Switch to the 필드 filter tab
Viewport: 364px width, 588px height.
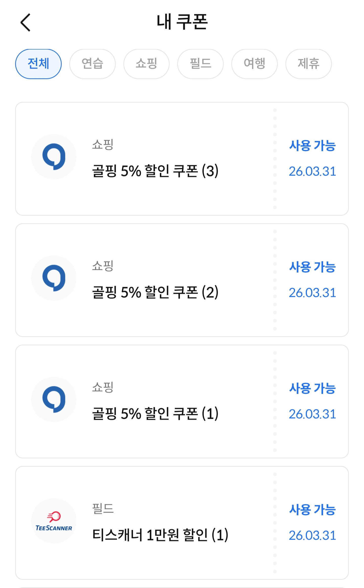(x=200, y=64)
